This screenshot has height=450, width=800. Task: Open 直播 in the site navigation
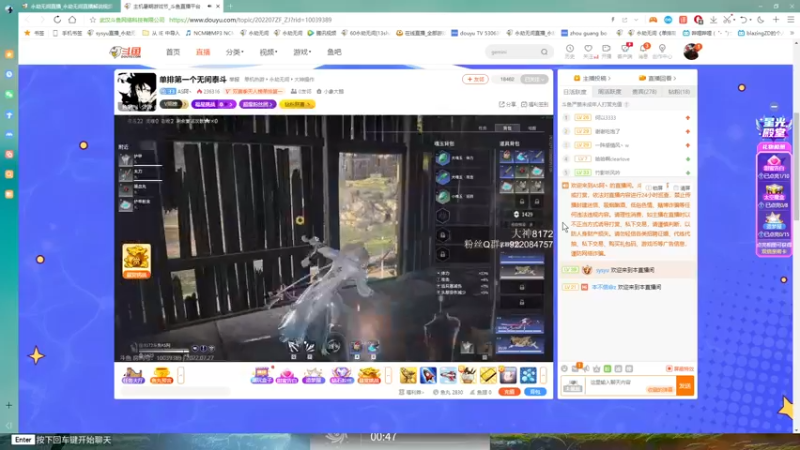[x=203, y=52]
